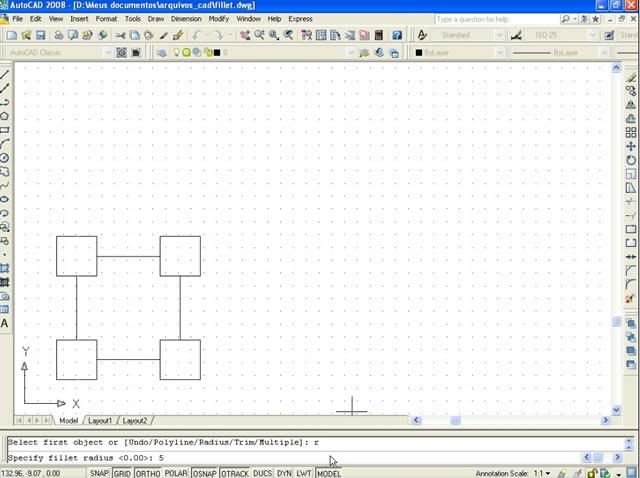
Task: Toggle ORTHO mode in status bar
Action: point(148,473)
